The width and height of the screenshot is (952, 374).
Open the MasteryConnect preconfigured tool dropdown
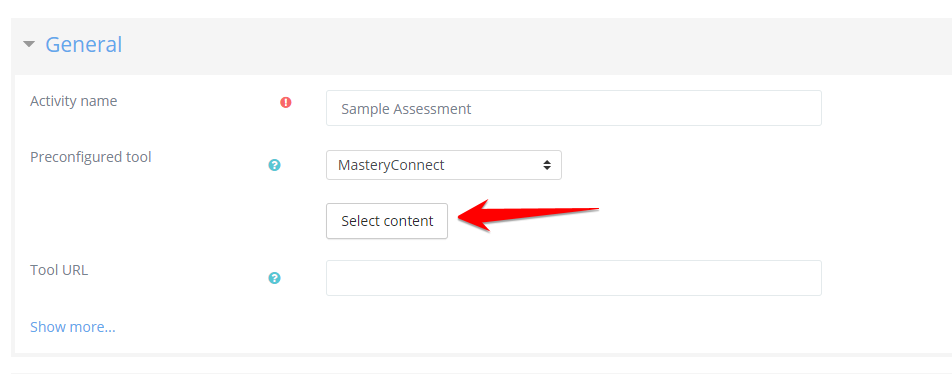click(444, 165)
